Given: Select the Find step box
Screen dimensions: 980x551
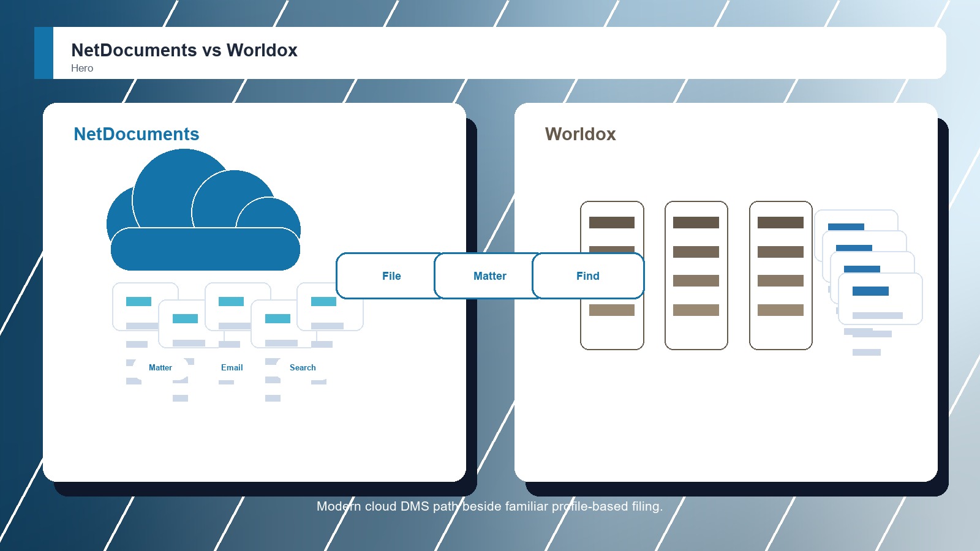Looking at the screenshot, I should click(588, 276).
